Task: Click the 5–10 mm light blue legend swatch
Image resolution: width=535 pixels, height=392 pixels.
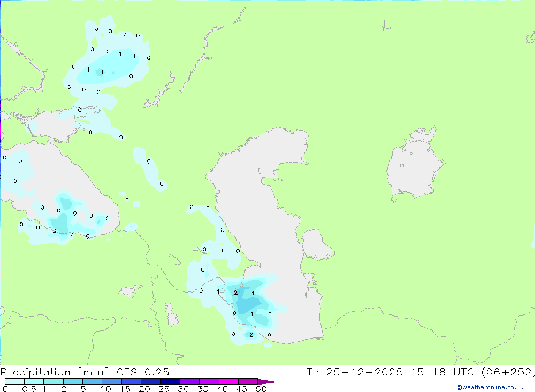Action: click(93, 381)
